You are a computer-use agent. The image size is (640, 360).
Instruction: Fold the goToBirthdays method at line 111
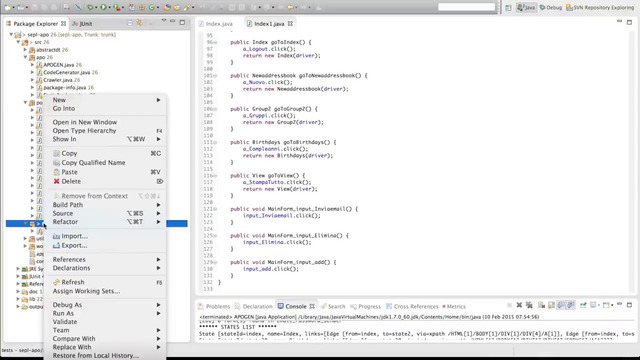215,142
